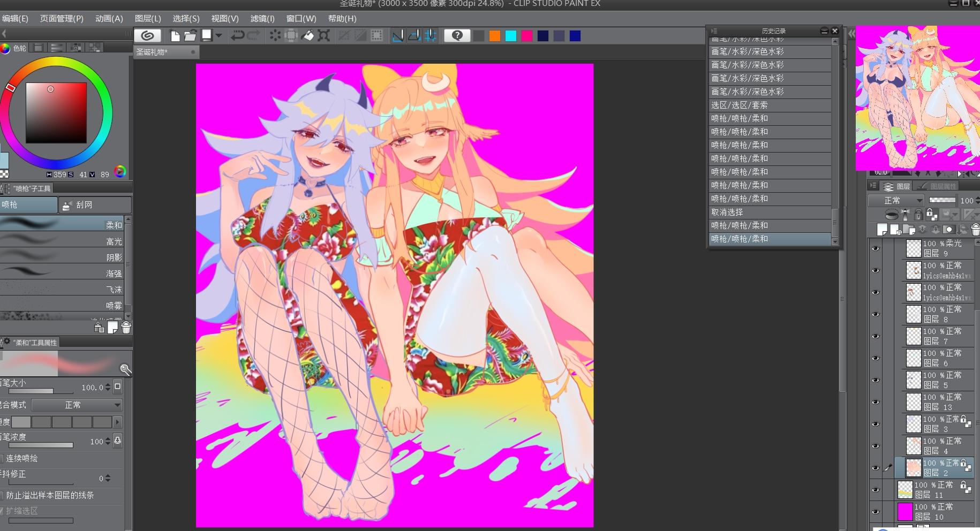Toggle Snap to grid icon
The width and height of the screenshot is (980, 531).
tap(431, 36)
